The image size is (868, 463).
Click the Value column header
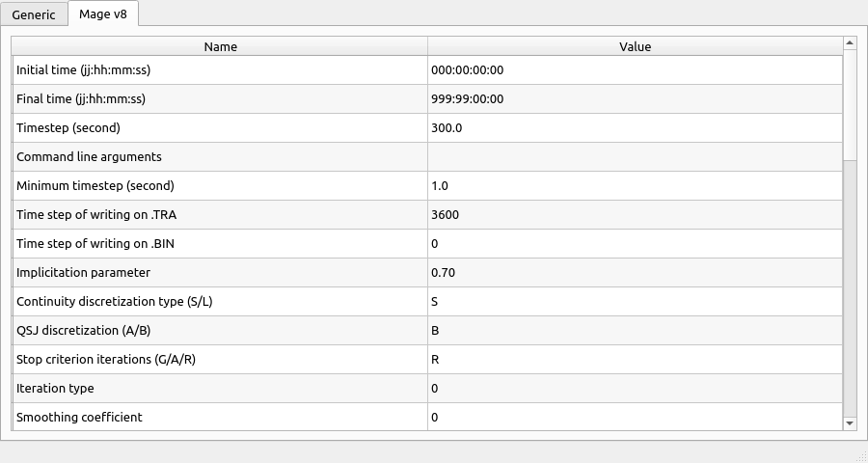(635, 46)
